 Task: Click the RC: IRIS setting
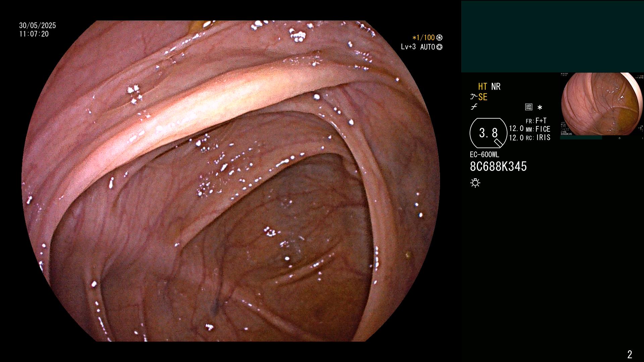(538, 137)
